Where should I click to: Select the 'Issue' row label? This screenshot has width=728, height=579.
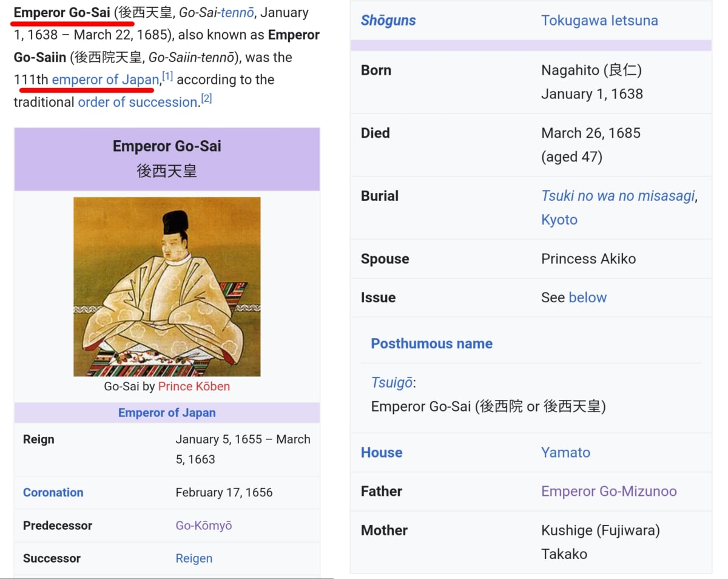click(378, 297)
